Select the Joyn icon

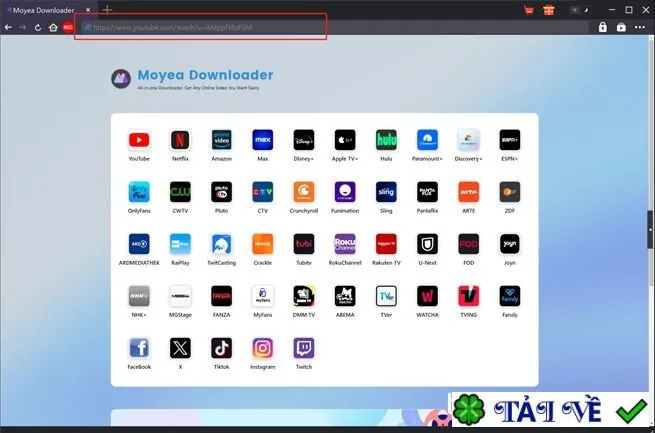[x=510, y=244]
